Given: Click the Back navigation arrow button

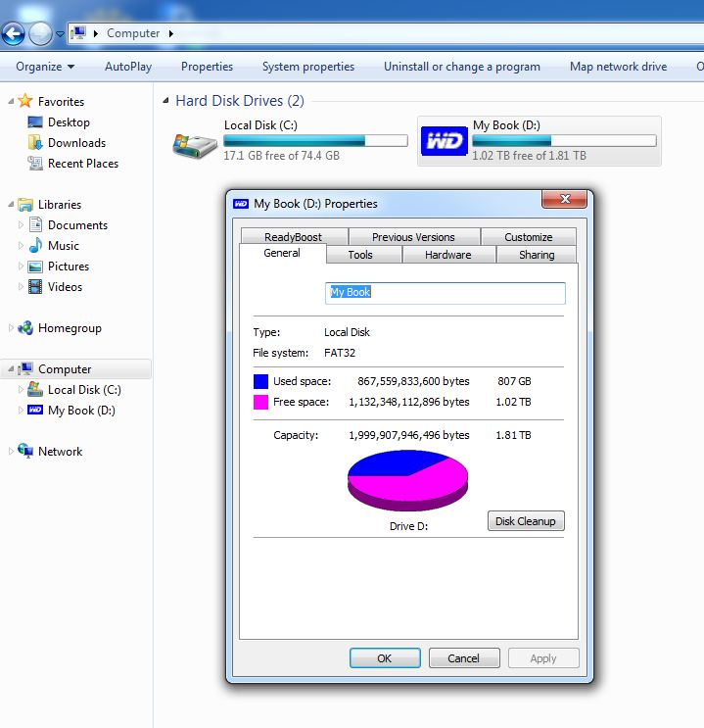Looking at the screenshot, I should tap(14, 34).
